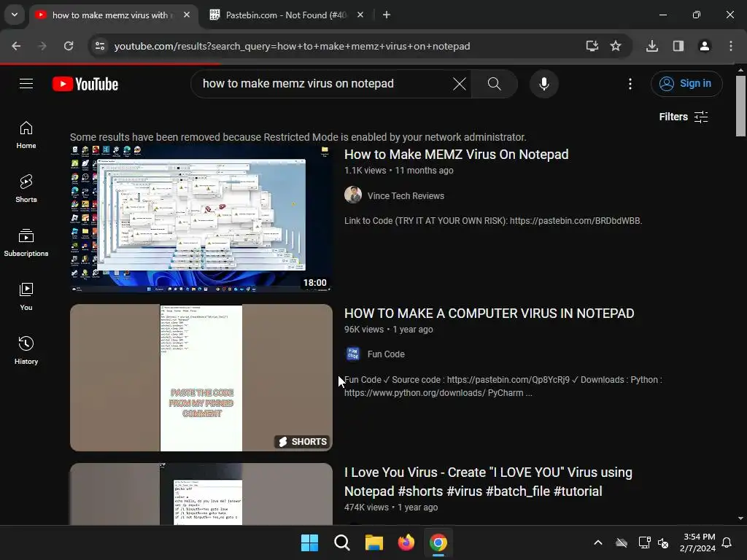
Task: Open History in the sidebar
Action: click(26, 351)
